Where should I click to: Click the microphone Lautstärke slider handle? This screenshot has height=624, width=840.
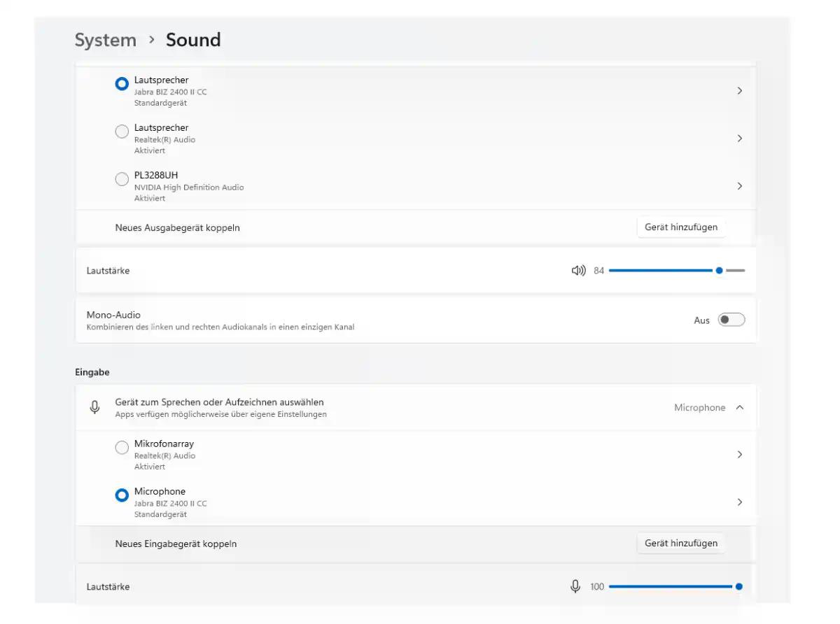point(738,586)
